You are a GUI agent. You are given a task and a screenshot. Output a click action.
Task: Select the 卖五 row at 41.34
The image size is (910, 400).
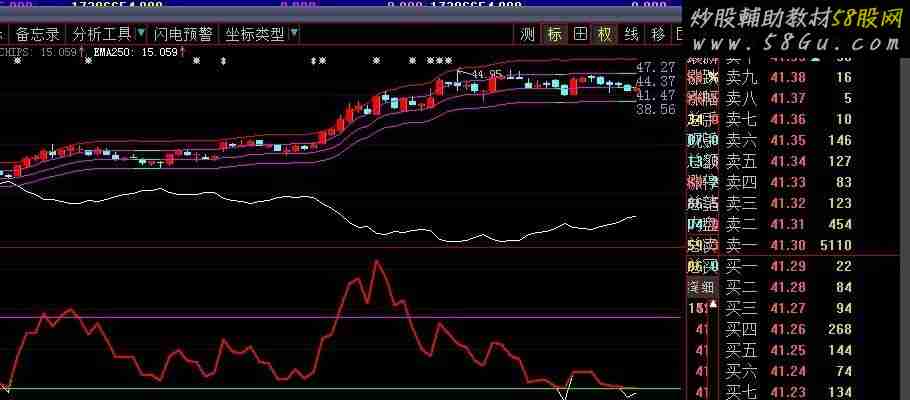[x=789, y=161]
